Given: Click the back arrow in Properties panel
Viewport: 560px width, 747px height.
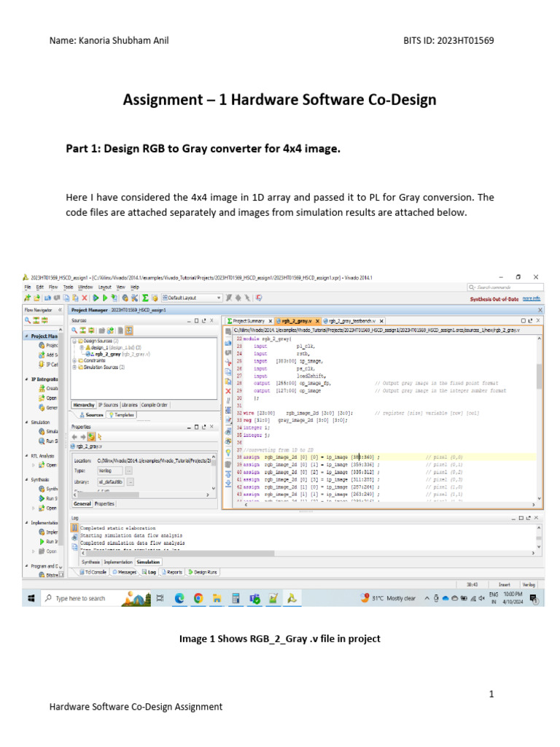Looking at the screenshot, I should click(75, 436).
